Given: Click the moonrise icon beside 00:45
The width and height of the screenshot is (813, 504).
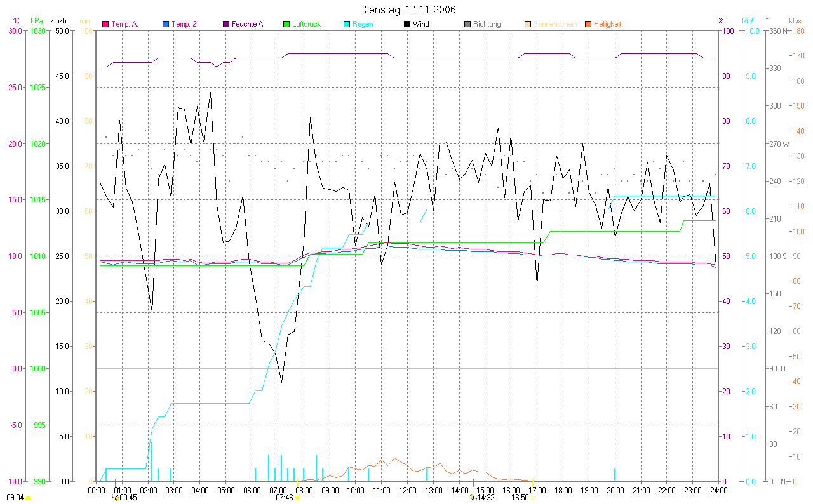Looking at the screenshot, I should coord(116,498).
